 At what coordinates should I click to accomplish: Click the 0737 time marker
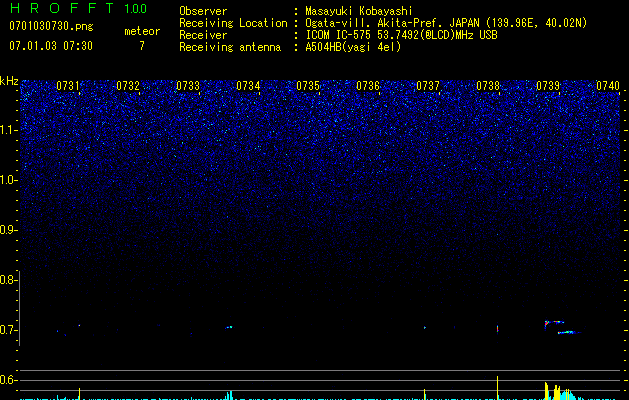[428, 86]
